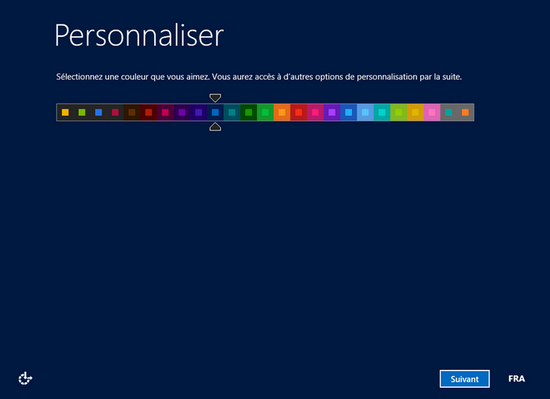550x399 pixels.
Task: Select the dark gray swatch with yellow square
Action: [x=65, y=112]
